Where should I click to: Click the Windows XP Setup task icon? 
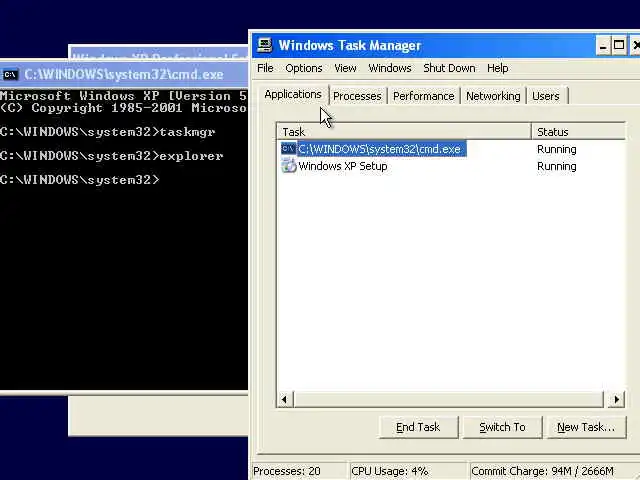click(x=289, y=166)
